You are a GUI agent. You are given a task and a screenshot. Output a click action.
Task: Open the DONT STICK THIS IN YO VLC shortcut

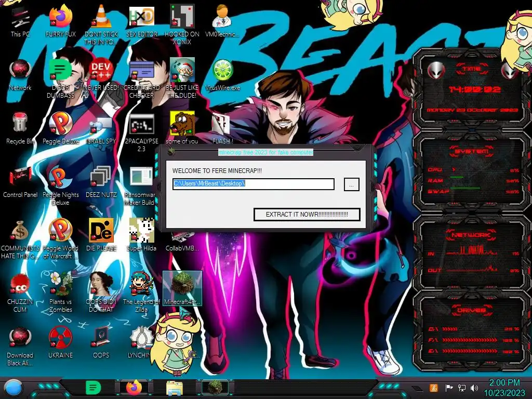click(101, 24)
